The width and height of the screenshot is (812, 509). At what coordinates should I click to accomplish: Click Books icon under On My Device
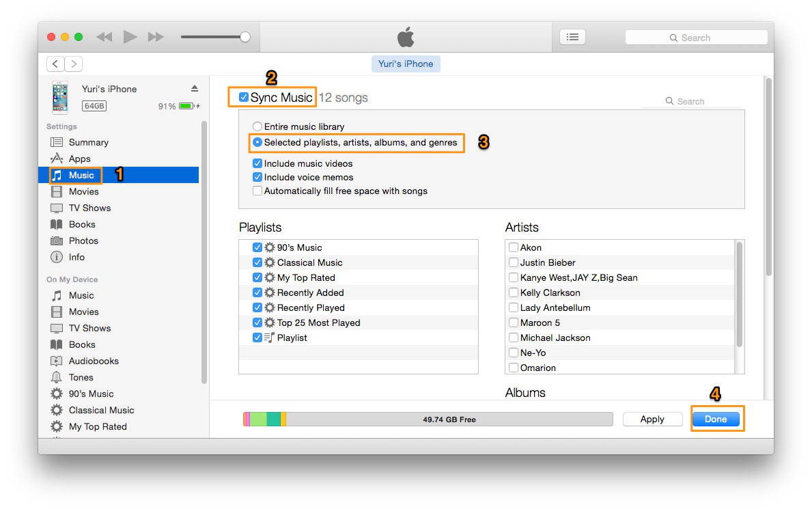click(57, 345)
